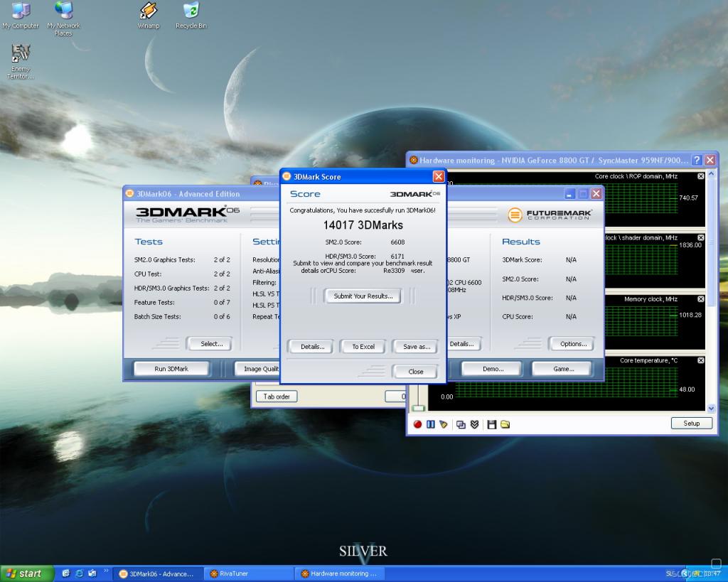
Task: Open the Recycle Bin
Action: click(x=191, y=16)
